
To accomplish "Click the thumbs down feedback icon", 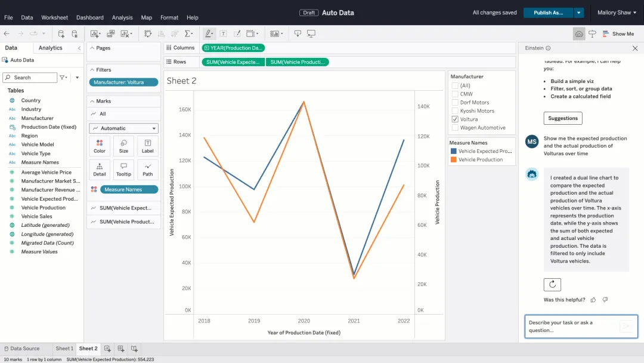I will coord(605,300).
